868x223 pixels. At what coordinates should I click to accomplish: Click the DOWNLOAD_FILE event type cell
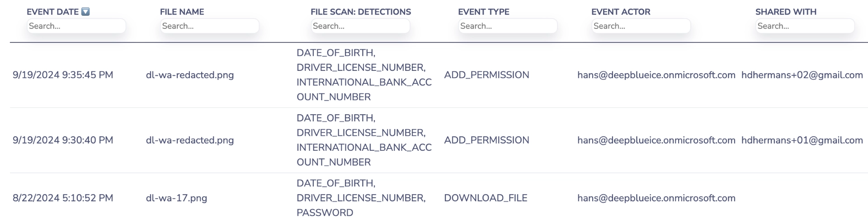485,198
